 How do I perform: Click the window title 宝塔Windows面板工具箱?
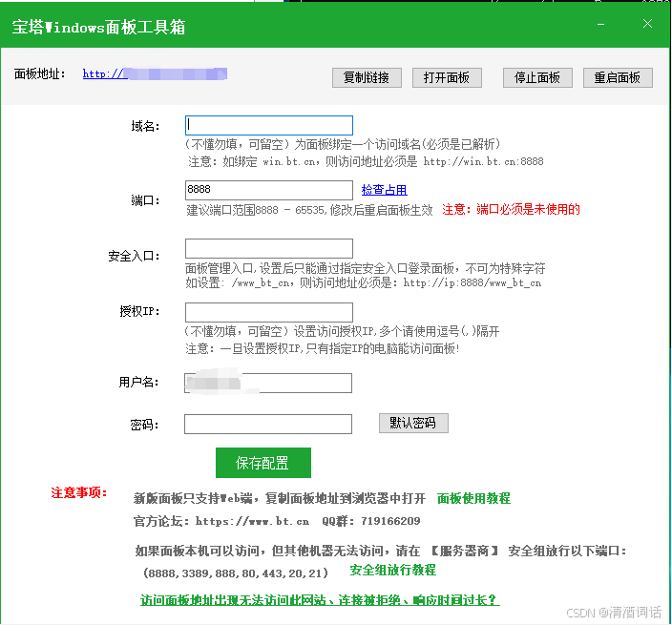(98, 27)
